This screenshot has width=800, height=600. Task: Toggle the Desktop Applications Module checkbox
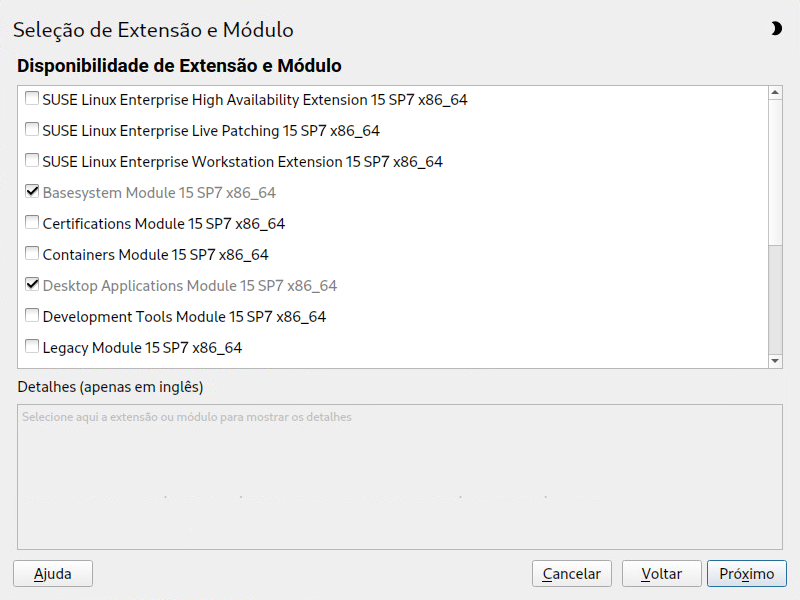pos(32,285)
